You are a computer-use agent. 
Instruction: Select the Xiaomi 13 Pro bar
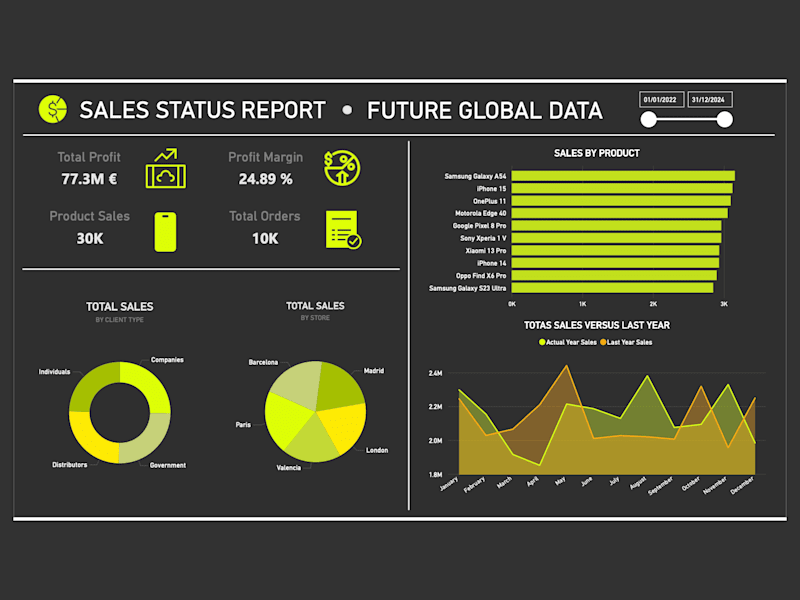coord(615,251)
